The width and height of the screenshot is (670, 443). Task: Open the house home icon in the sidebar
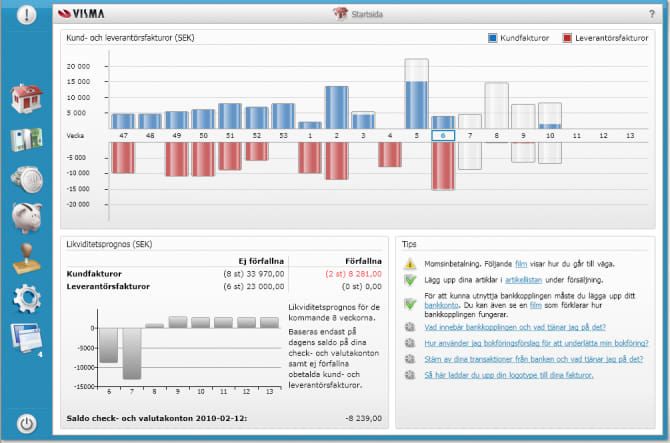tap(26, 99)
